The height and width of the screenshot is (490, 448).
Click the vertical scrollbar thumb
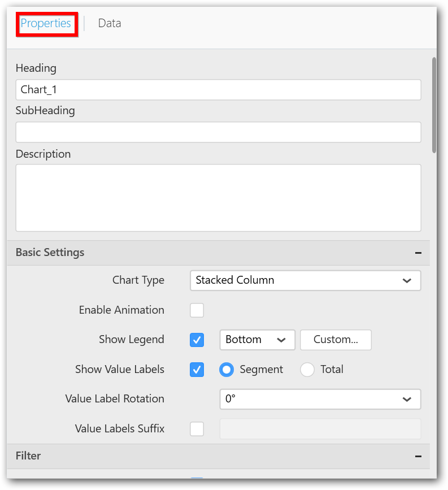(x=433, y=105)
